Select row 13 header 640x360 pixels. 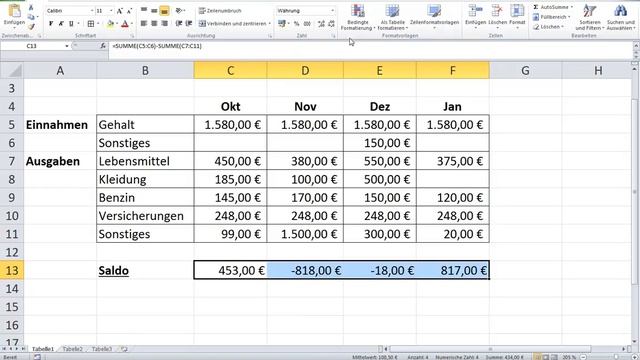[x=12, y=271]
